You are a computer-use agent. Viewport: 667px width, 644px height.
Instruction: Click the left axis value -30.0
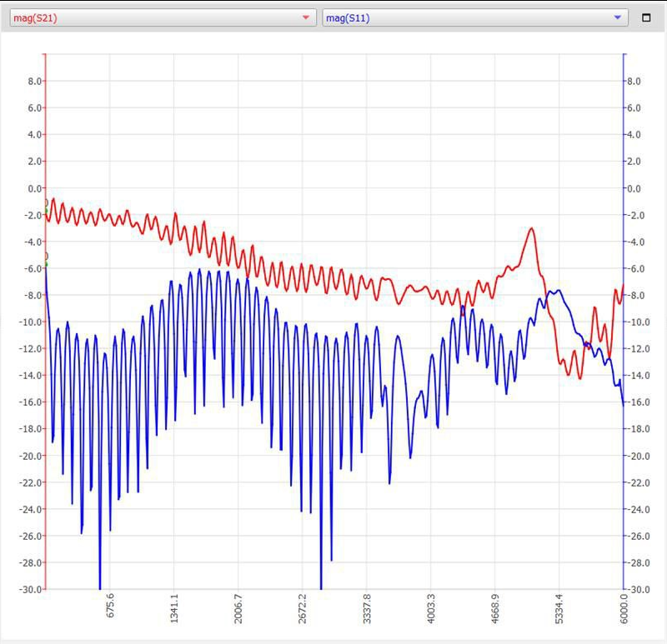coord(30,590)
